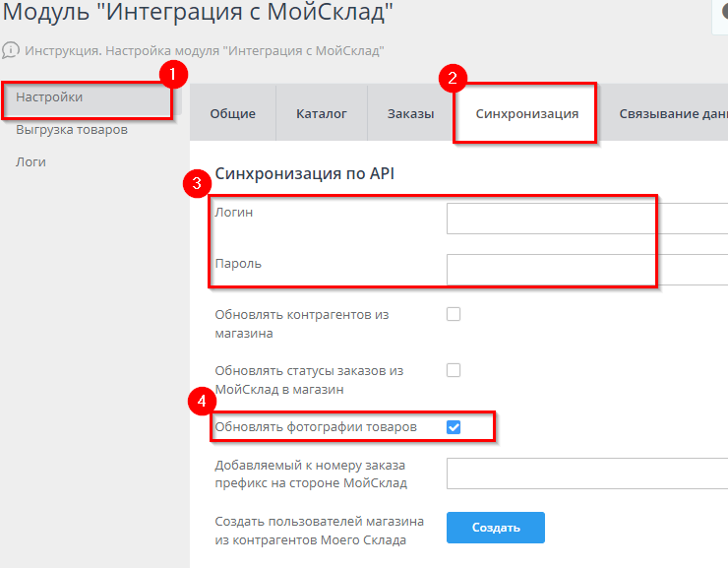This screenshot has width=728, height=568.
Task: Open the "Общие" tab
Action: [232, 114]
